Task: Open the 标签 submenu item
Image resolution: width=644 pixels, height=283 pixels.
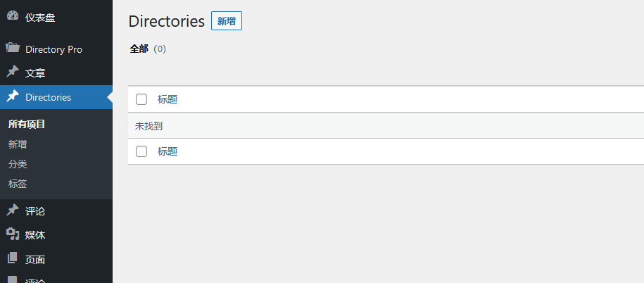Action: point(18,184)
